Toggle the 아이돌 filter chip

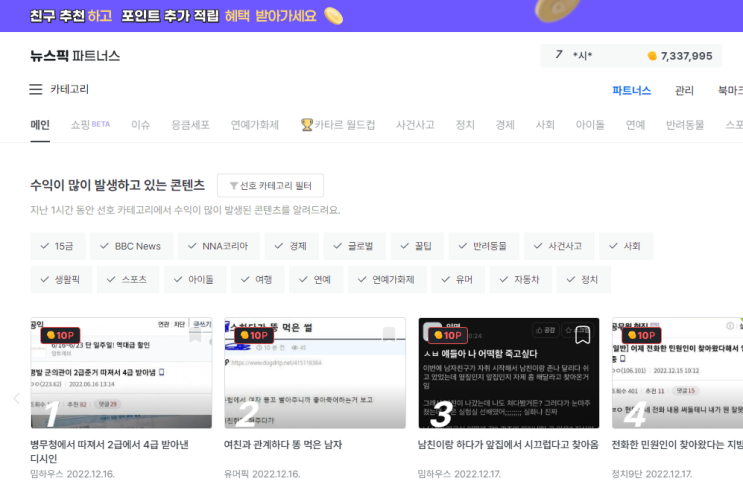pyautogui.click(x=195, y=280)
